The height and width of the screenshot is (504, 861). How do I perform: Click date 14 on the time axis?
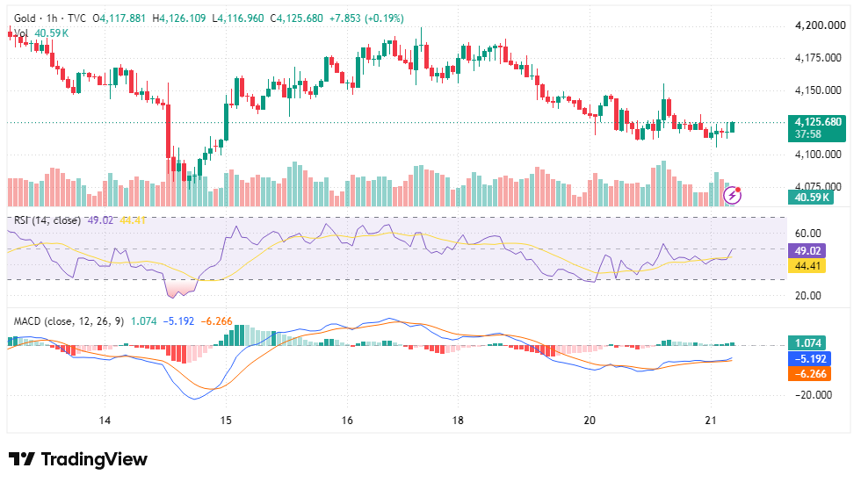(x=105, y=421)
